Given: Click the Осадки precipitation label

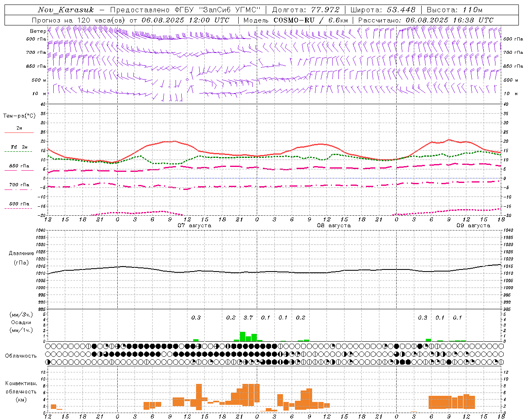Looking at the screenshot, I should coord(21,322).
